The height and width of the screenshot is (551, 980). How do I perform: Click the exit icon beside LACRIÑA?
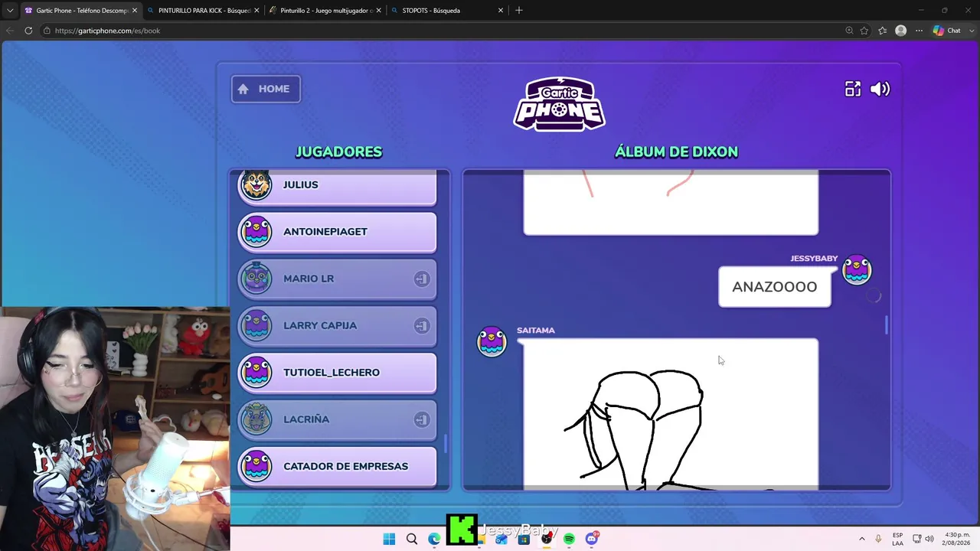click(421, 419)
